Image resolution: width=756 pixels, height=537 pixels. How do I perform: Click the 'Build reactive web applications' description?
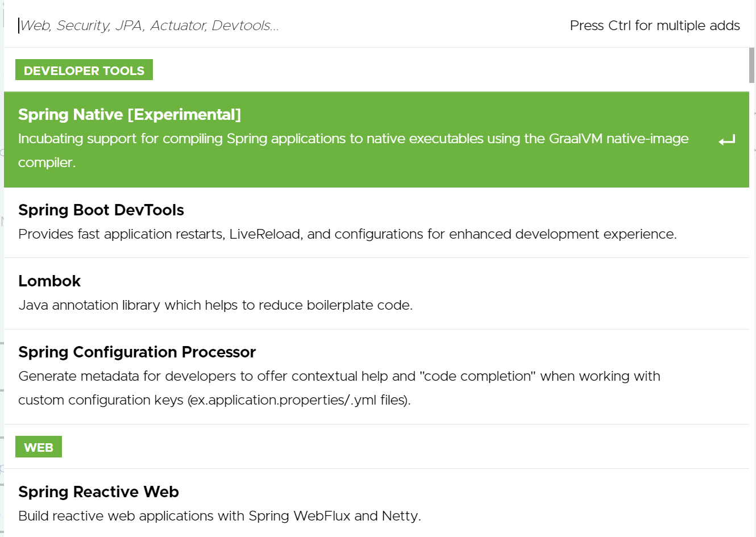point(219,516)
